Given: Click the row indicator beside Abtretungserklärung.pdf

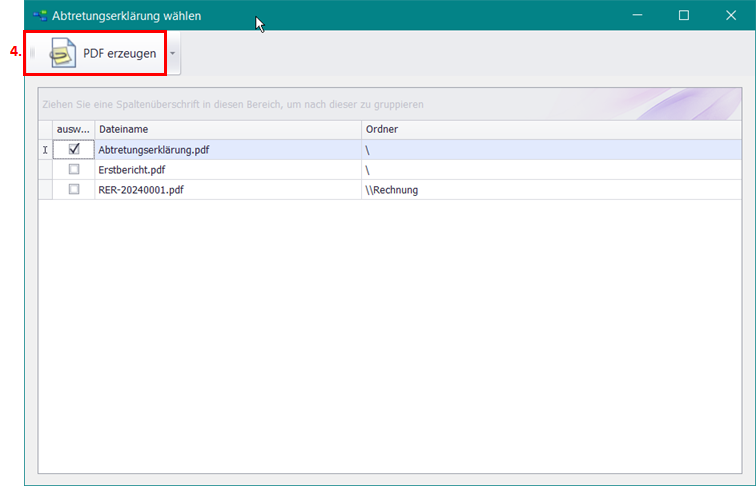Looking at the screenshot, I should coord(45,150).
